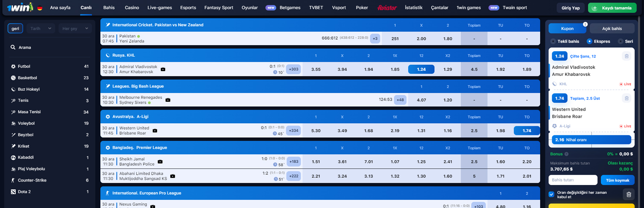
Task: Select 7.01 away odds Bangladesh Police
Action: [369, 162]
